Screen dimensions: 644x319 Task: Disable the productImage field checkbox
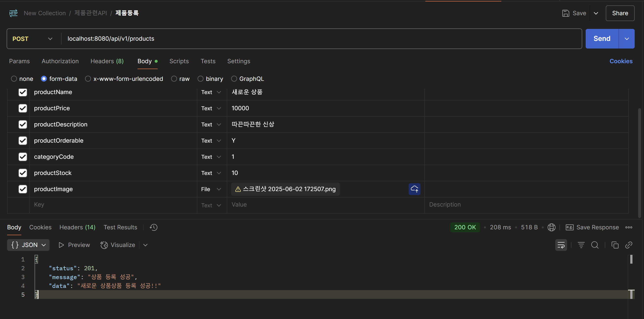tap(23, 189)
